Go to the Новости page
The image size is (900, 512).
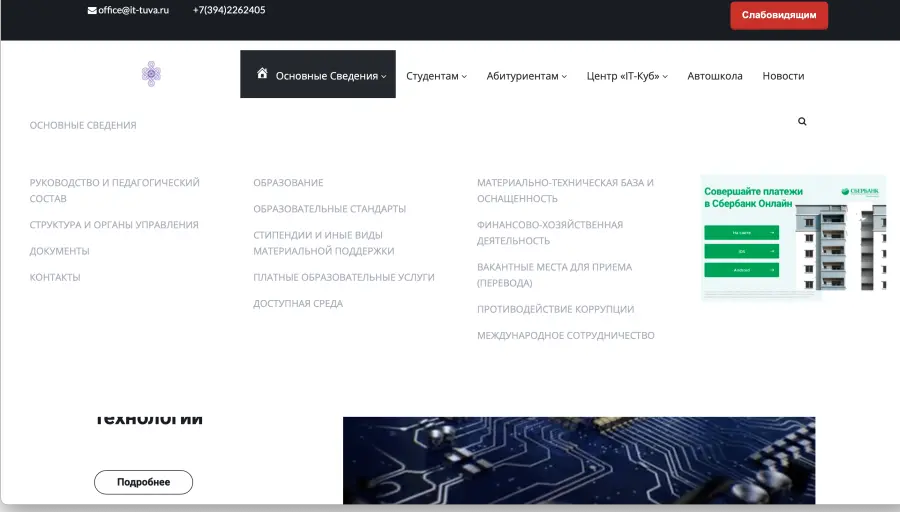783,76
